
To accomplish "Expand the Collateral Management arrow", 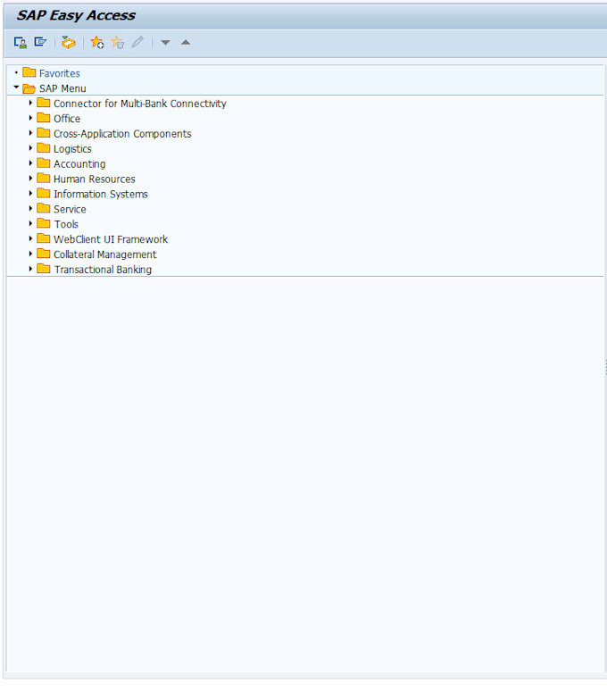I will pos(30,254).
